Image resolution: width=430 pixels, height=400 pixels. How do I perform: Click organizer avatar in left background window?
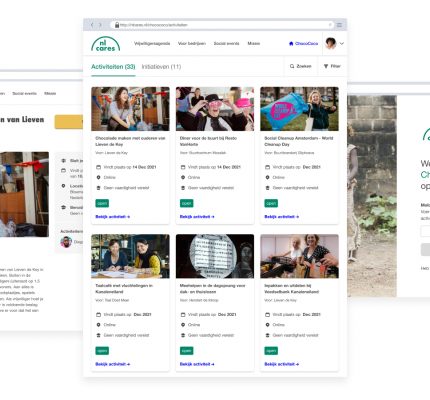tap(66, 242)
